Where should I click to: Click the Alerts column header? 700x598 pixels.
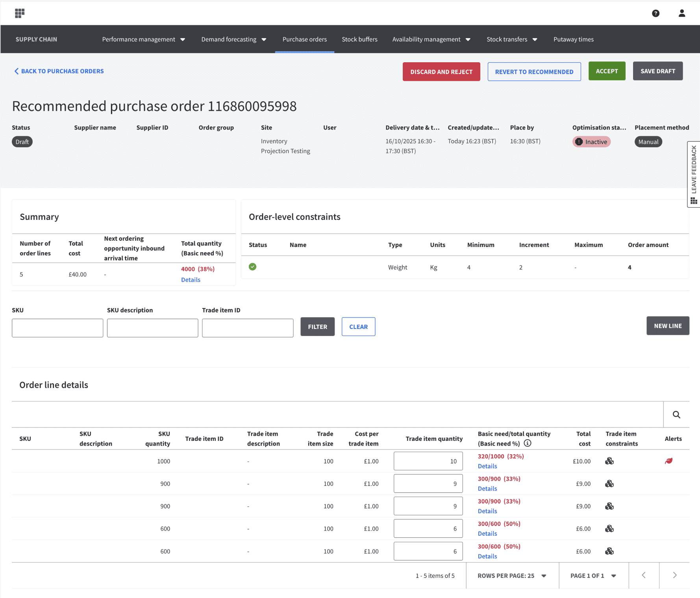[x=673, y=438]
